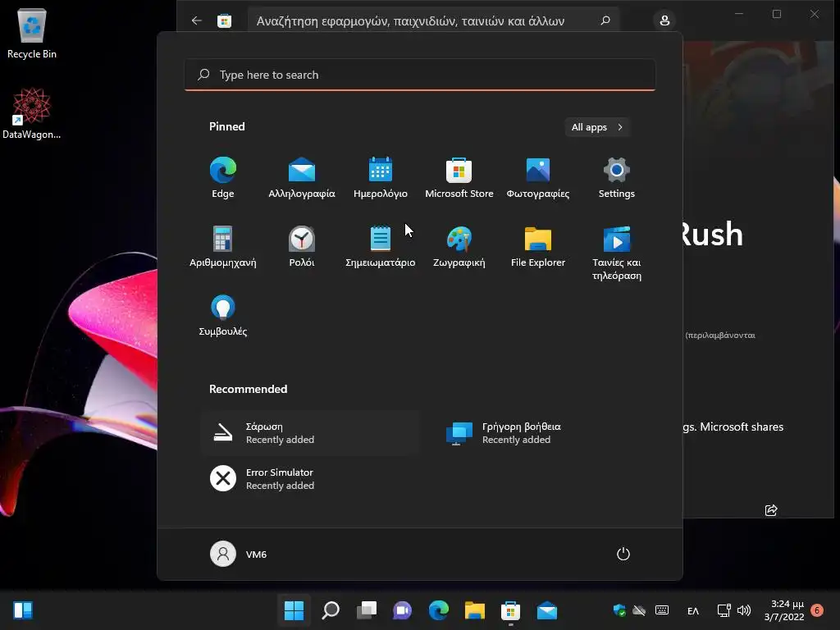Open File Explorer from the taskbar

coord(475,610)
